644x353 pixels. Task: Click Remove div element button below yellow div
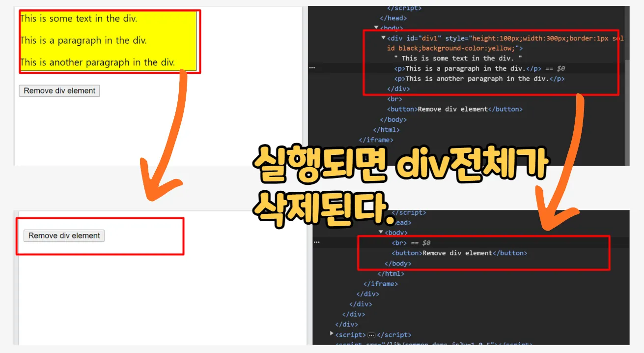59,91
